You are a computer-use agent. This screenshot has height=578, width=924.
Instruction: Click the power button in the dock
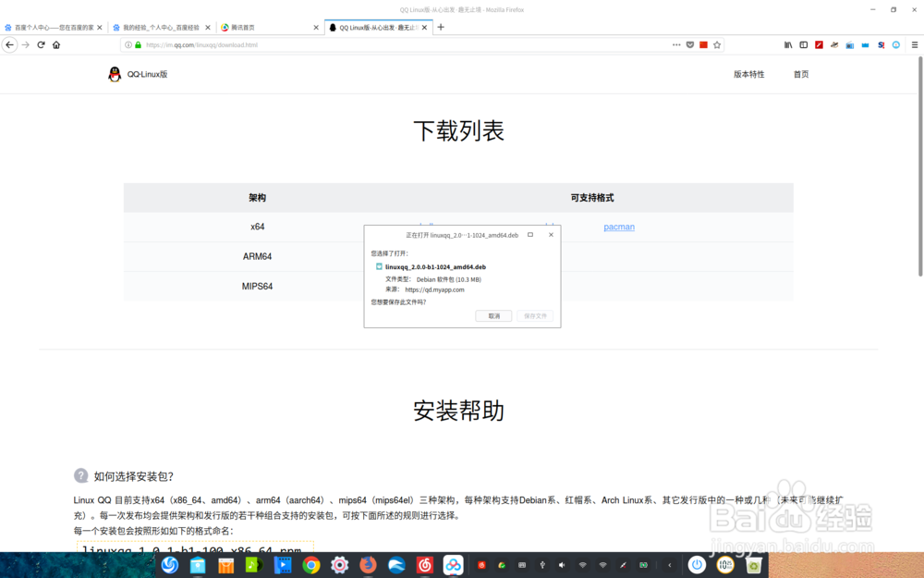[697, 565]
